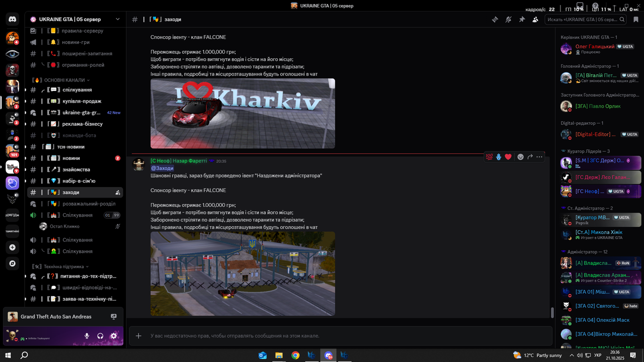Open File Explorer from taskbar

[279, 355]
